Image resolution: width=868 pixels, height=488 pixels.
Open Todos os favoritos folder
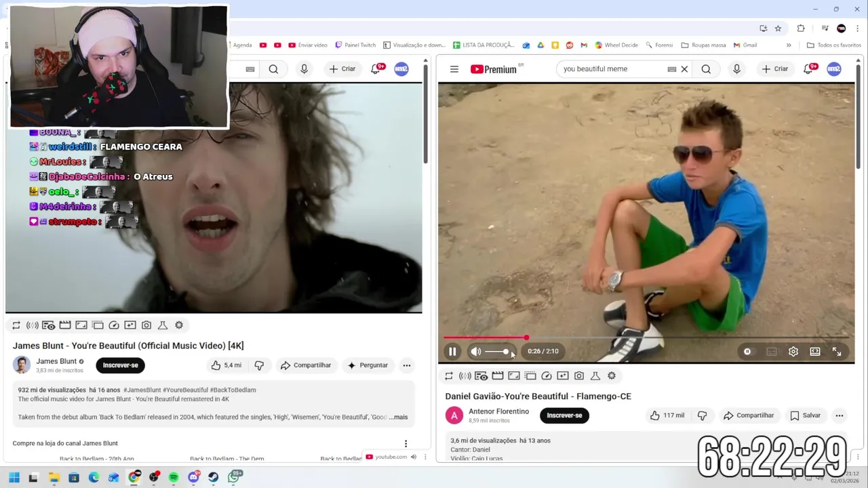(834, 45)
